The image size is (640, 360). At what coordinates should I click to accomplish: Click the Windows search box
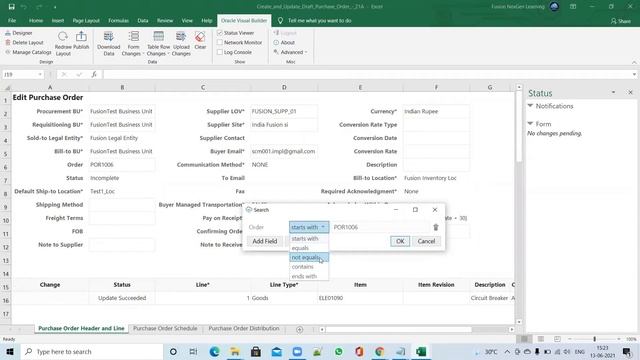tap(92, 351)
